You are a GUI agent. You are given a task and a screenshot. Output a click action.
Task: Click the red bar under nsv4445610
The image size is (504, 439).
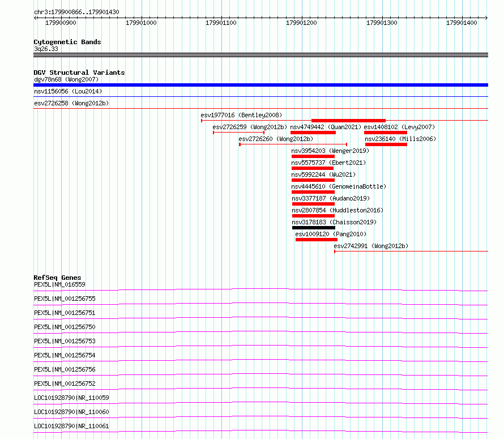[x=313, y=192]
